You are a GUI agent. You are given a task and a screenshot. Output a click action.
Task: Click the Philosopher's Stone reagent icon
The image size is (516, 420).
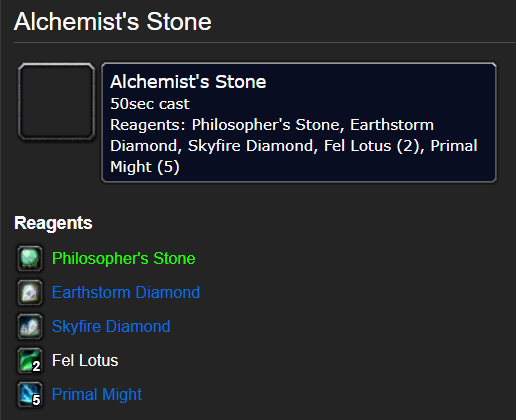click(30, 259)
